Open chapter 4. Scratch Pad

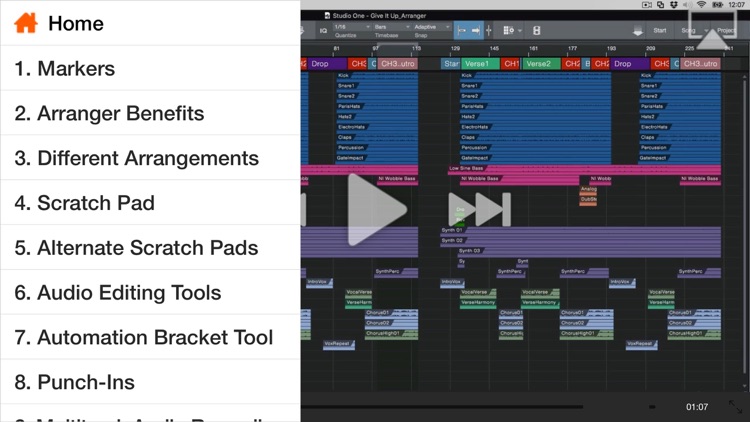[x=150, y=203]
